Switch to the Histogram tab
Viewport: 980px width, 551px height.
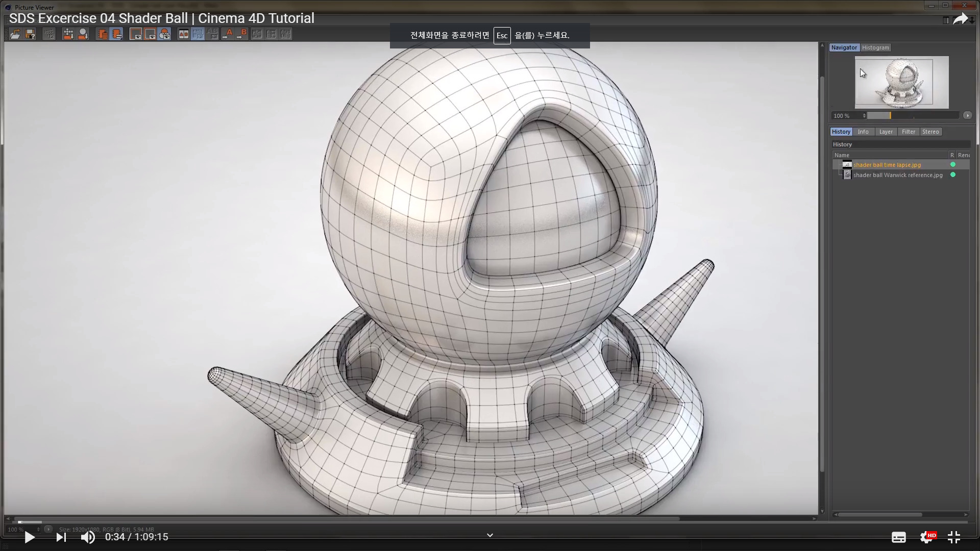tap(875, 47)
